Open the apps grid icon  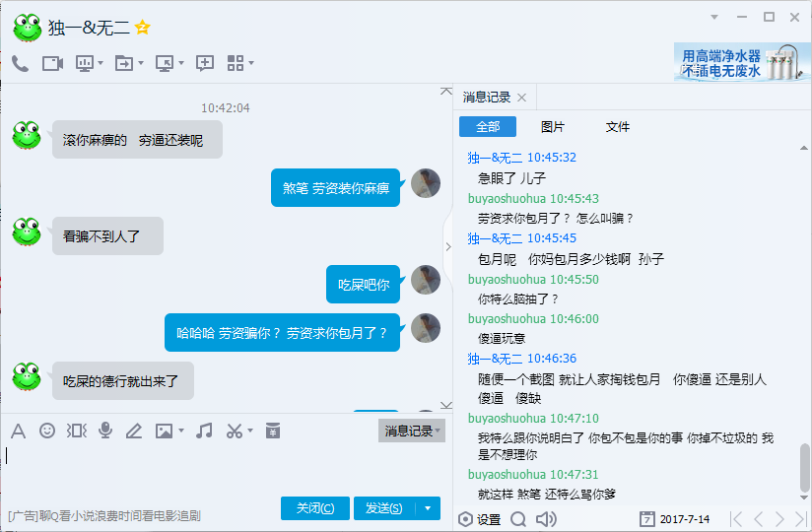point(236,63)
